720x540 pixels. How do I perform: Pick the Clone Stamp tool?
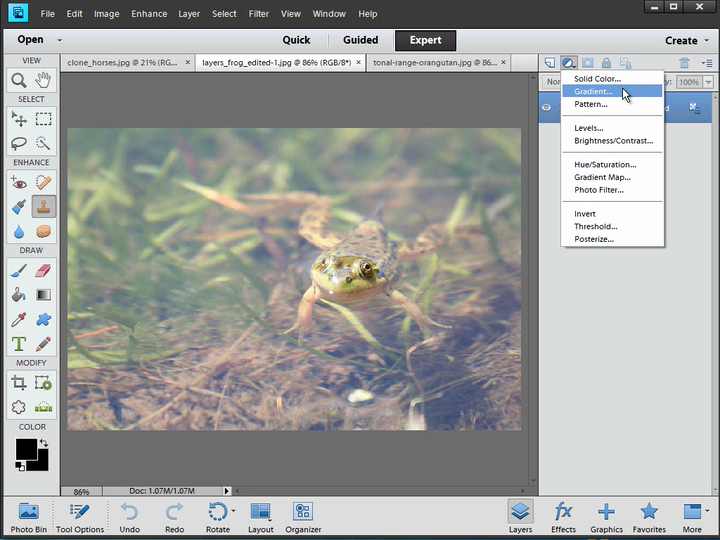click(x=43, y=206)
